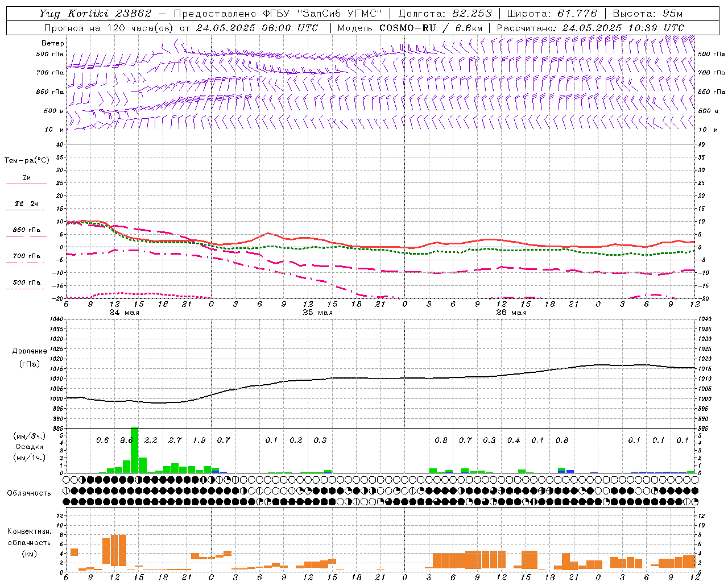Click the 25 мая date label
Viewport: 728px width, 582px height.
318,313
